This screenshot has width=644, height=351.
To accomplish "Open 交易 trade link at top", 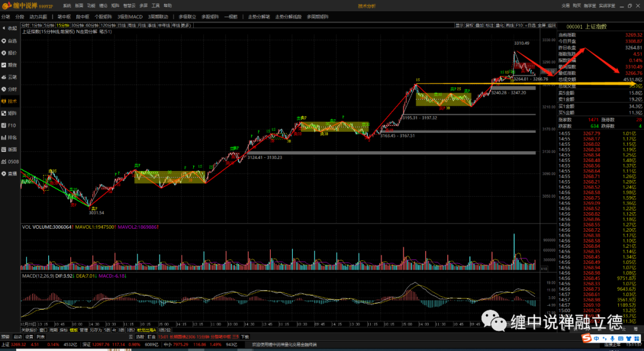I will coord(566,6).
